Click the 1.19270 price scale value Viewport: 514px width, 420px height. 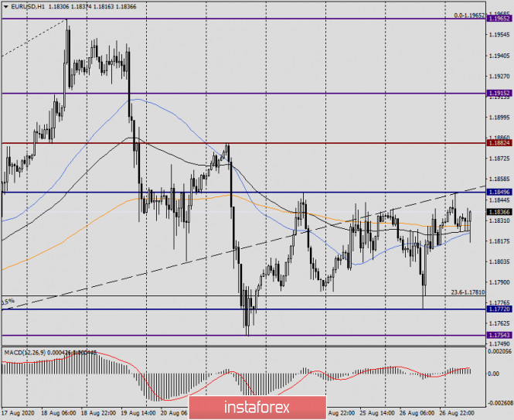pos(499,77)
